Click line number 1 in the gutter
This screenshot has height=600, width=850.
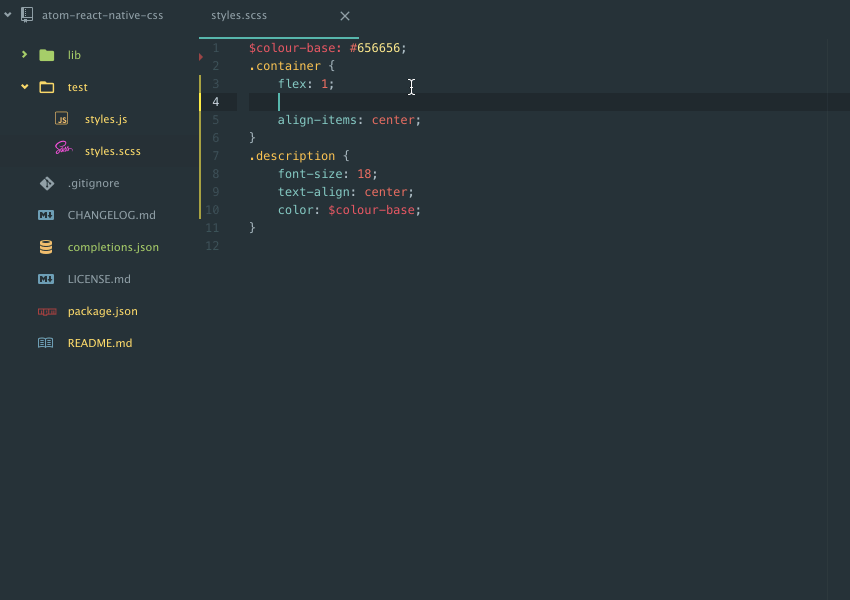click(x=216, y=48)
